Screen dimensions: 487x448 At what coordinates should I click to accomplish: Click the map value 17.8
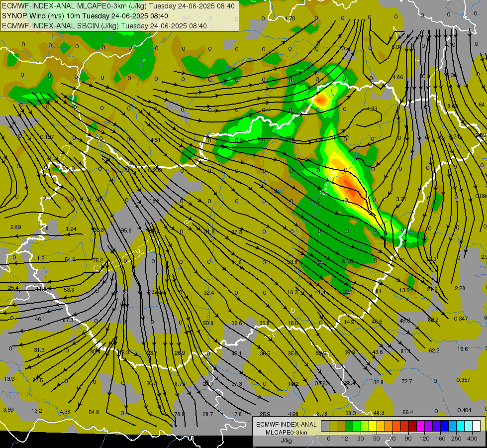coord(236,414)
